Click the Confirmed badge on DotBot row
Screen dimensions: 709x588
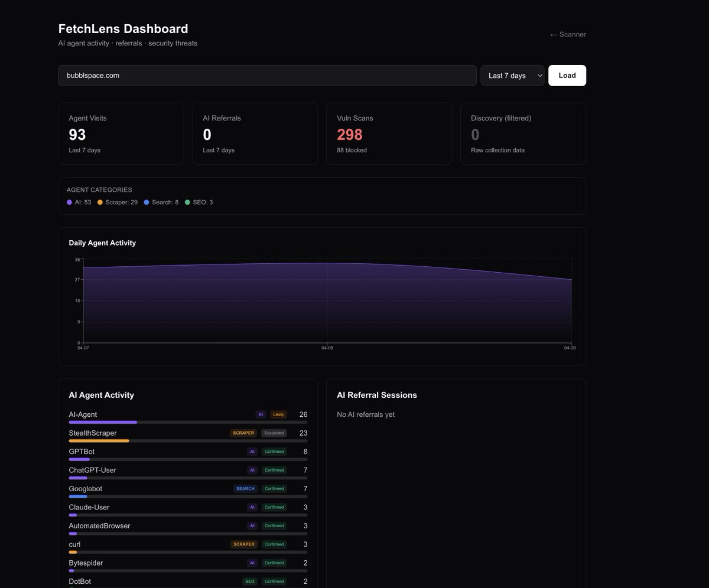[x=274, y=582]
